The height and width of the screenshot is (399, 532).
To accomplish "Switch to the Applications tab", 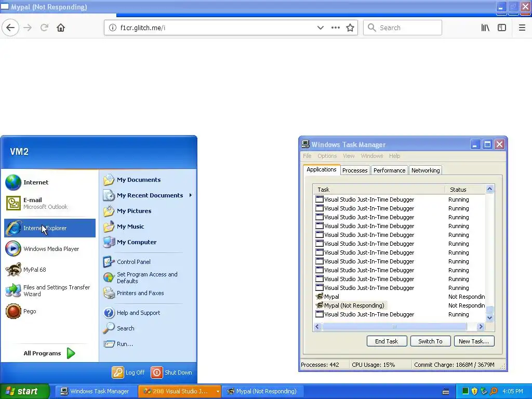I will [321, 169].
